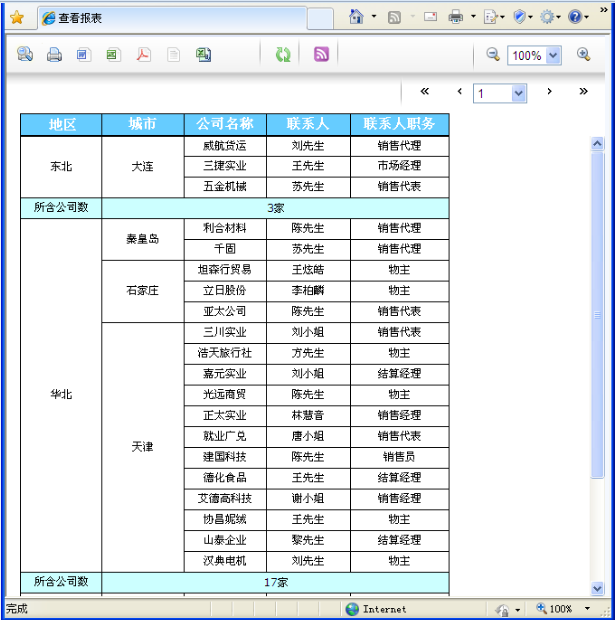The width and height of the screenshot is (615, 620).
Task: Open the Read Mail envelope icon
Action: coord(430,17)
